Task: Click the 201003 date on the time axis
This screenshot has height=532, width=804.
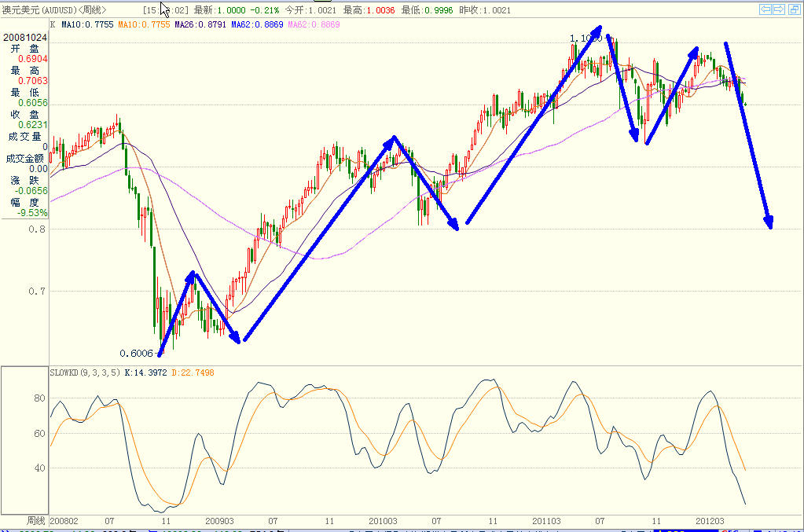Action: click(383, 521)
